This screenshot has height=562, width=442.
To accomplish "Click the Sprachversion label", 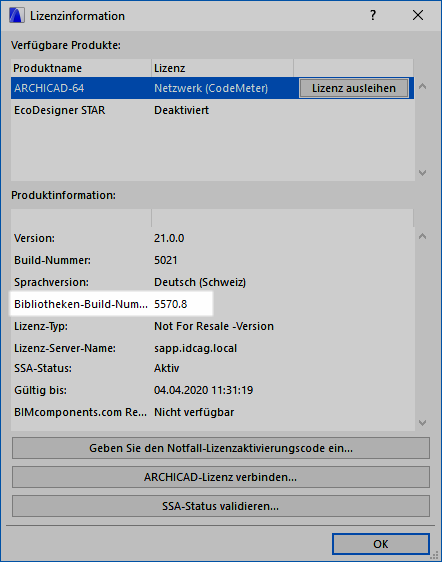I will (x=51, y=282).
